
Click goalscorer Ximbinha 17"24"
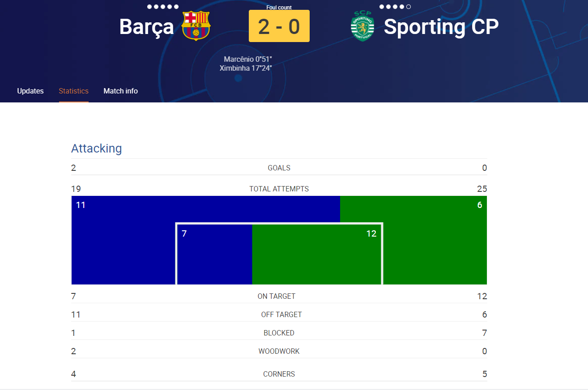(x=246, y=68)
